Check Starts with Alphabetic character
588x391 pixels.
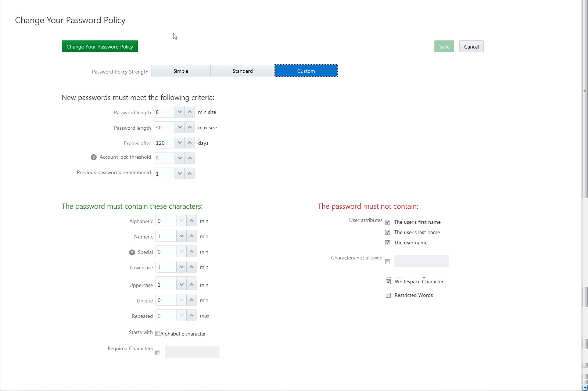click(158, 334)
